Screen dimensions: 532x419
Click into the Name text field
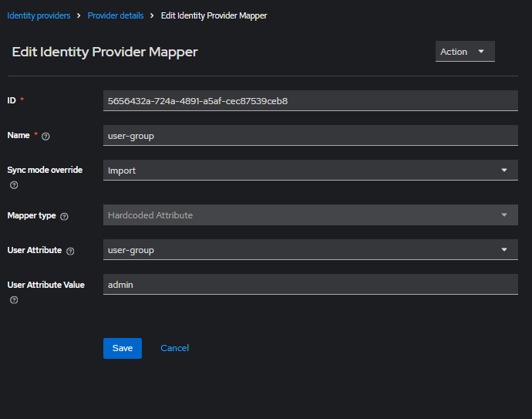click(311, 136)
